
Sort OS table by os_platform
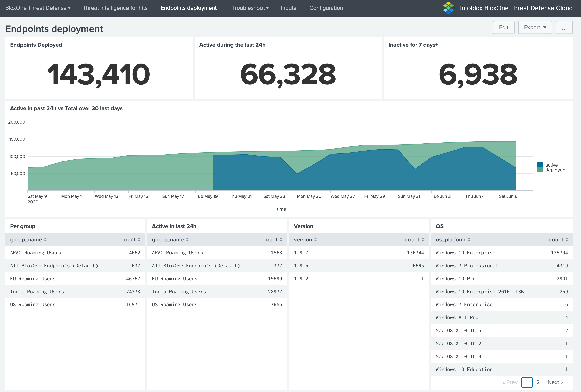coord(453,240)
